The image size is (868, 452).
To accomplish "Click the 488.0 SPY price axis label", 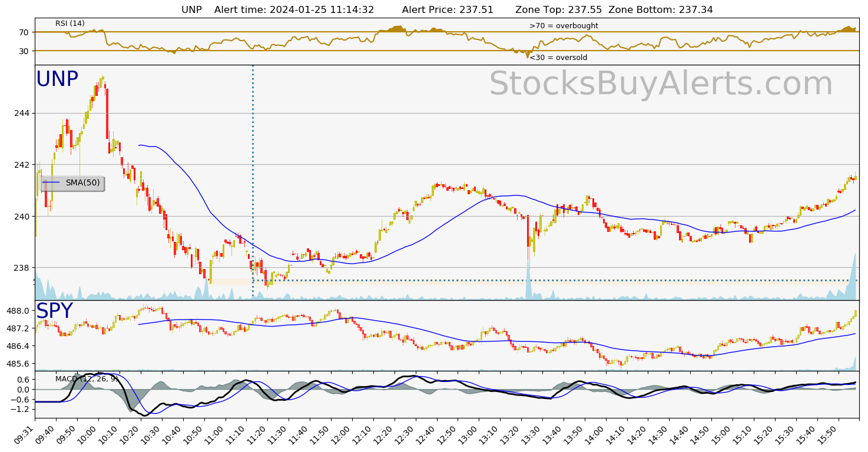I will tap(18, 311).
